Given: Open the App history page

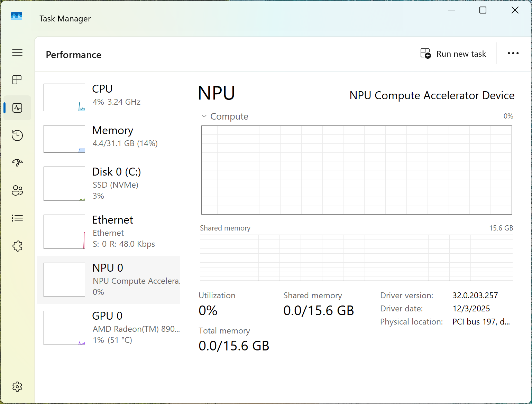Looking at the screenshot, I should coord(17,135).
